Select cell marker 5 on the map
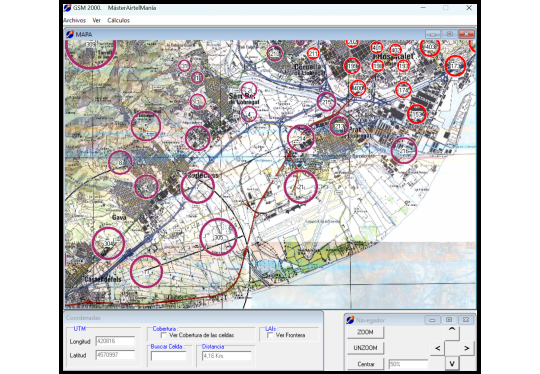 (x=146, y=126)
